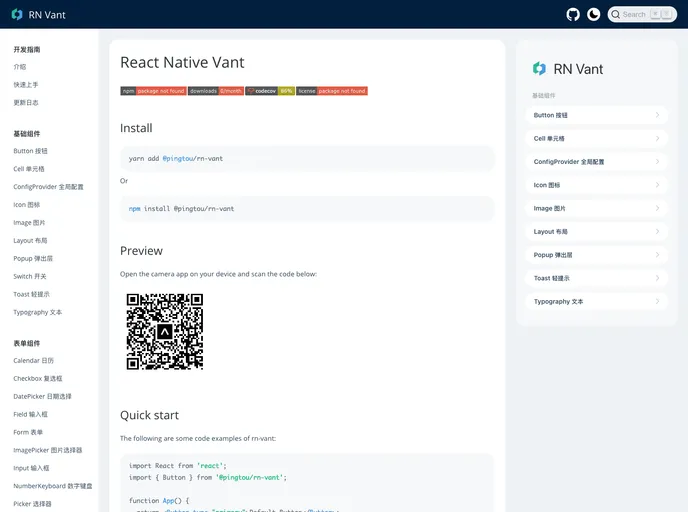Image resolution: width=688 pixels, height=512 pixels.
Task: Open 更新日志 changelog link
Action: pos(26,103)
